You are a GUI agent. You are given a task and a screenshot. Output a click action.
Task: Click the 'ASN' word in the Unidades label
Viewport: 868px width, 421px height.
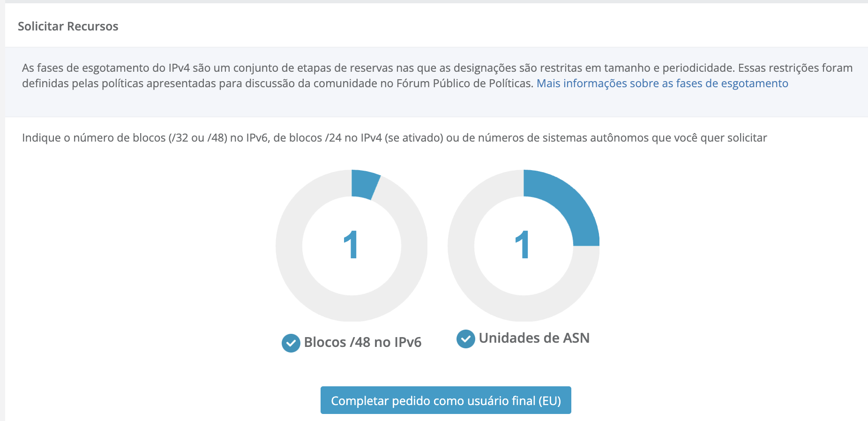pyautogui.click(x=576, y=338)
